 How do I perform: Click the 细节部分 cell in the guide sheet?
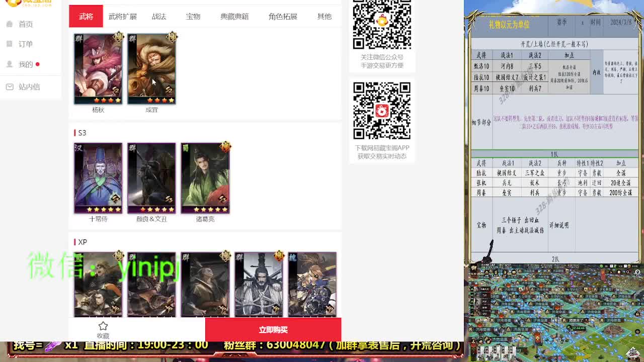click(x=481, y=122)
